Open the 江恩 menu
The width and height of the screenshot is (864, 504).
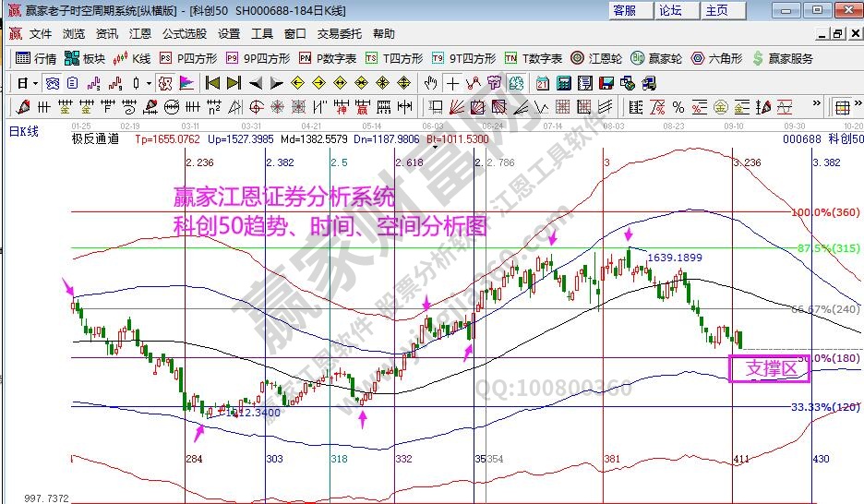pyautogui.click(x=140, y=33)
